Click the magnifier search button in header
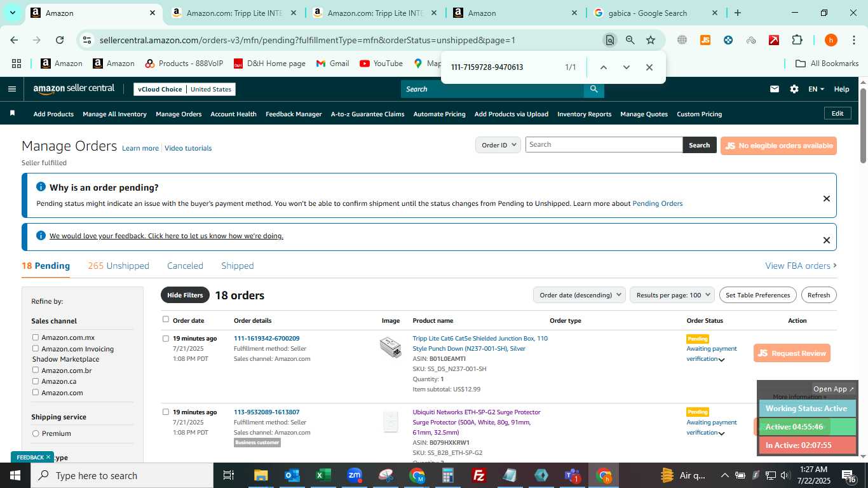 (x=593, y=89)
